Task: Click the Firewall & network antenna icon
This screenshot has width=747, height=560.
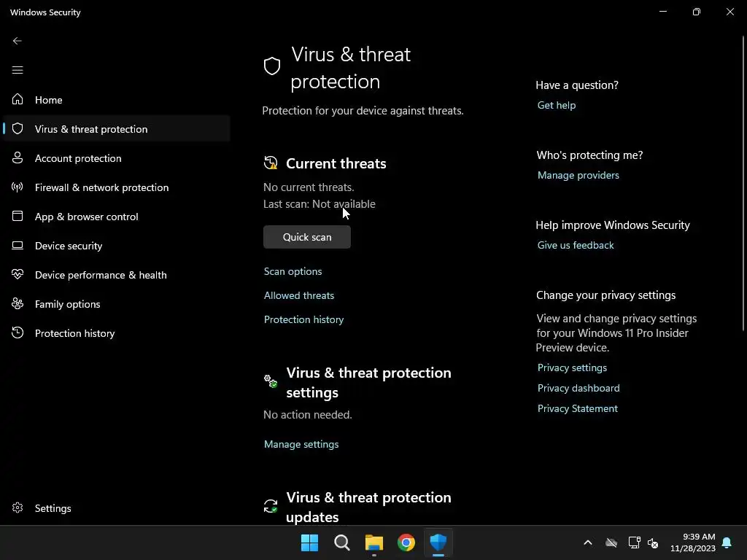Action: pyautogui.click(x=18, y=187)
